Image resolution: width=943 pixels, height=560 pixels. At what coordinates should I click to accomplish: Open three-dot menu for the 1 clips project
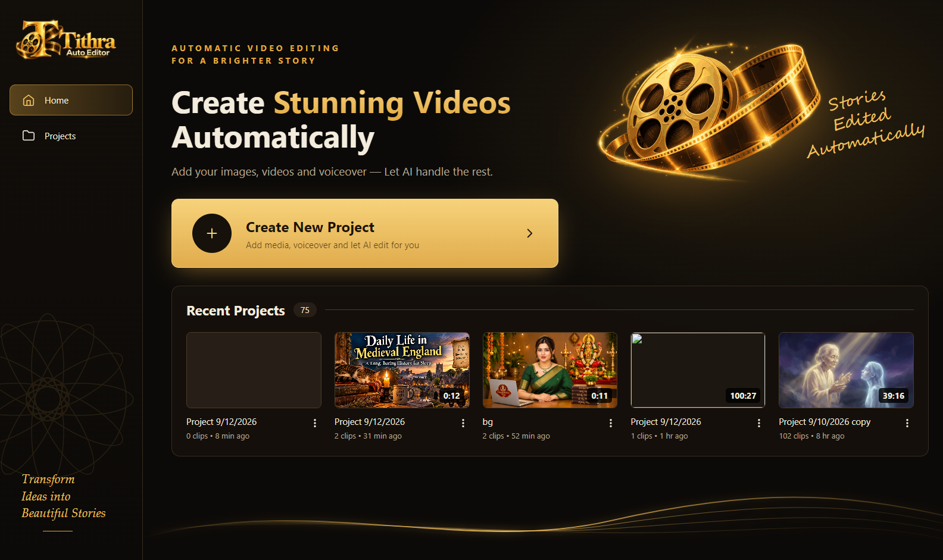point(759,423)
